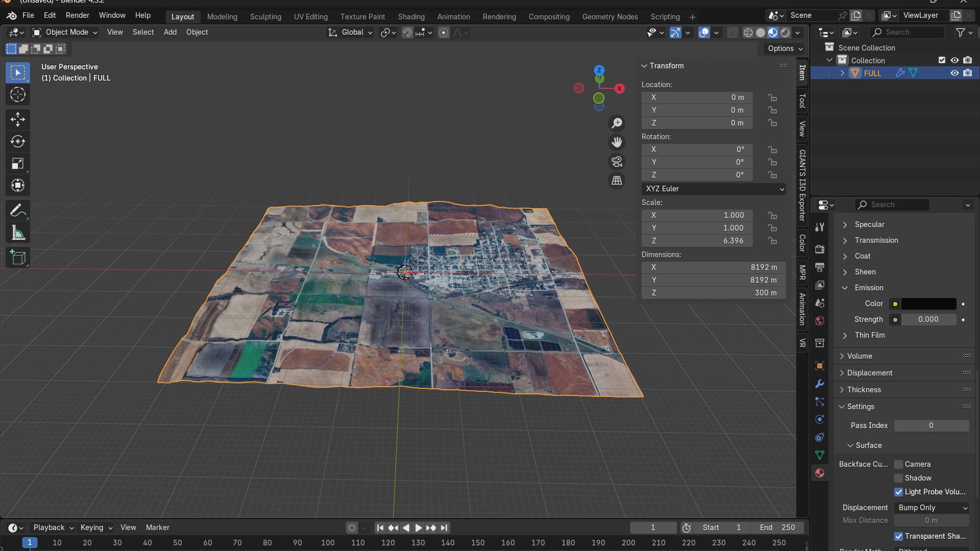Switch perspective/orthographic grid icon
980x551 pixels.
pyautogui.click(x=617, y=181)
